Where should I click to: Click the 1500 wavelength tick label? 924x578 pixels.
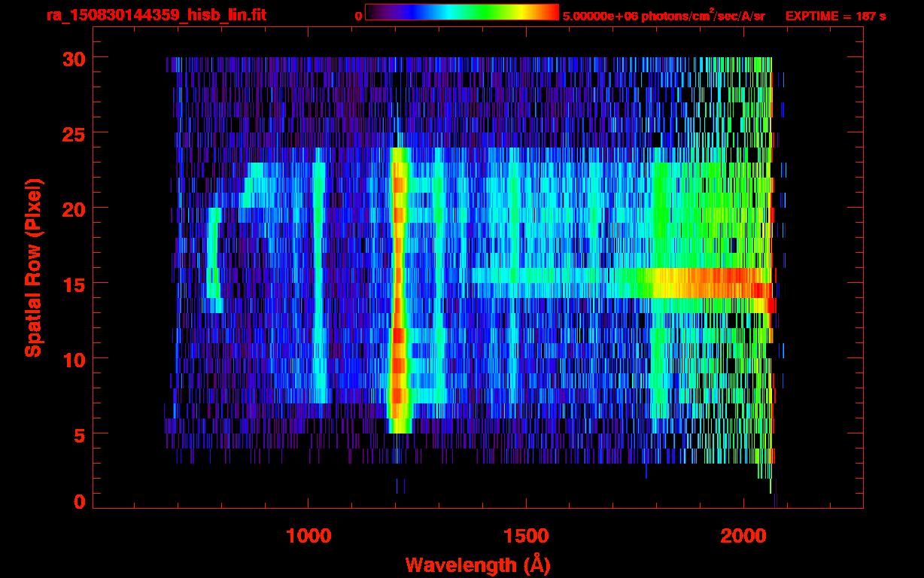525,536
